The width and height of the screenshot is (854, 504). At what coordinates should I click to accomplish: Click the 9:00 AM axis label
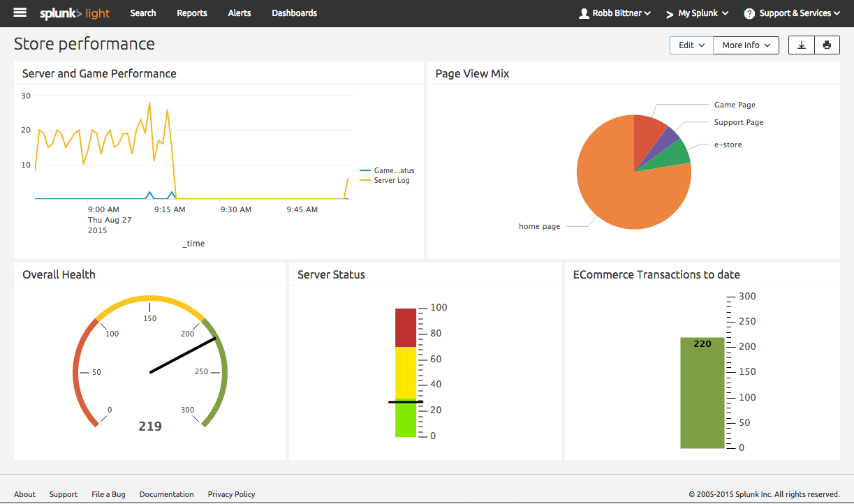[103, 209]
